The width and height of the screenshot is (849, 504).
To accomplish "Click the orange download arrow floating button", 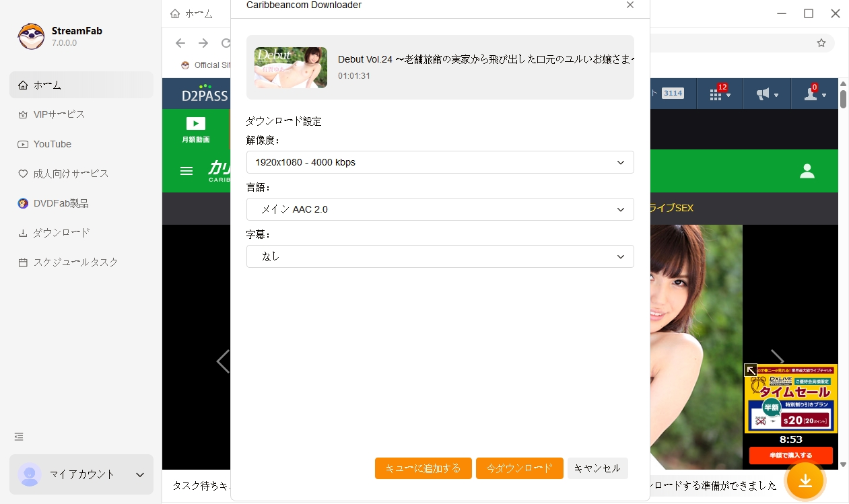I will click(805, 481).
